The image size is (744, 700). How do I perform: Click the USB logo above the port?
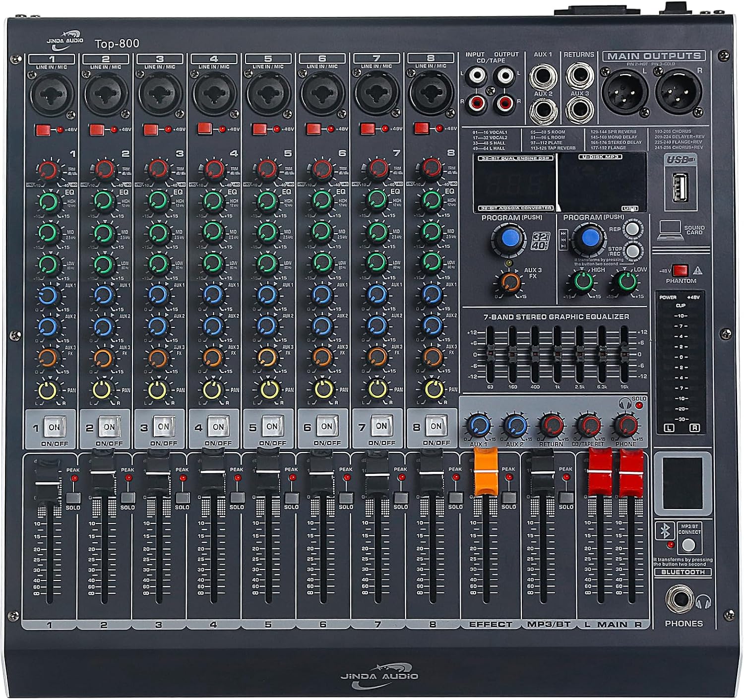coord(680,160)
